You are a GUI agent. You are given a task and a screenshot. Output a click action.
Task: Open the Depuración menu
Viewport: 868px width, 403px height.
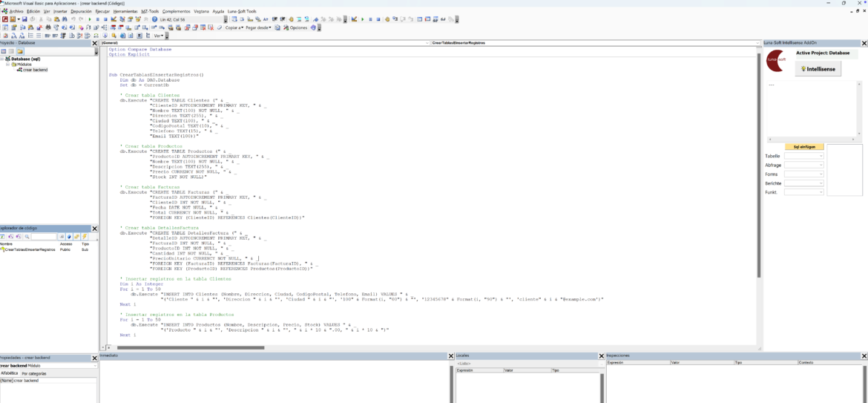(x=83, y=12)
